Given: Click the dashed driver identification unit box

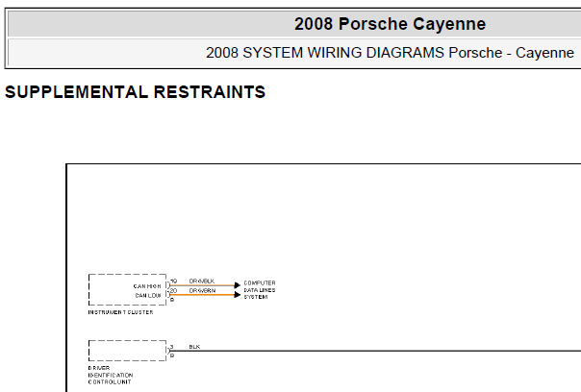Looking at the screenshot, I should 128,351.
